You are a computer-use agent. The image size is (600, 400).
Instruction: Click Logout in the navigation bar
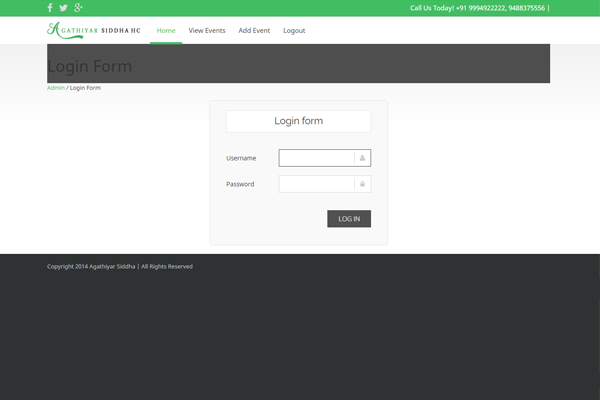pyautogui.click(x=294, y=31)
